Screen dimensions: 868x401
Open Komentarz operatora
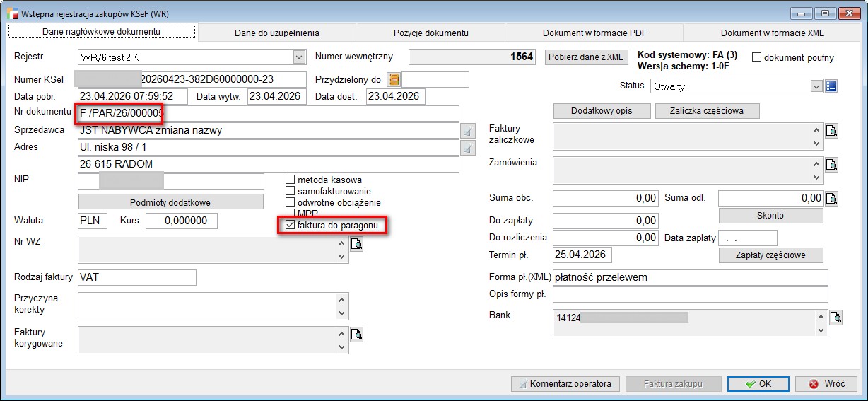(x=565, y=384)
